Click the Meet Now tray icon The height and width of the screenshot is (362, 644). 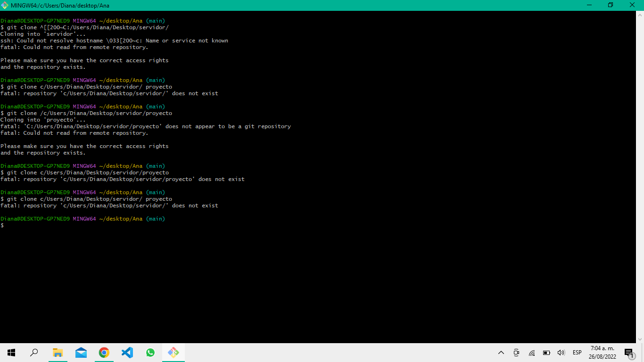(516, 353)
